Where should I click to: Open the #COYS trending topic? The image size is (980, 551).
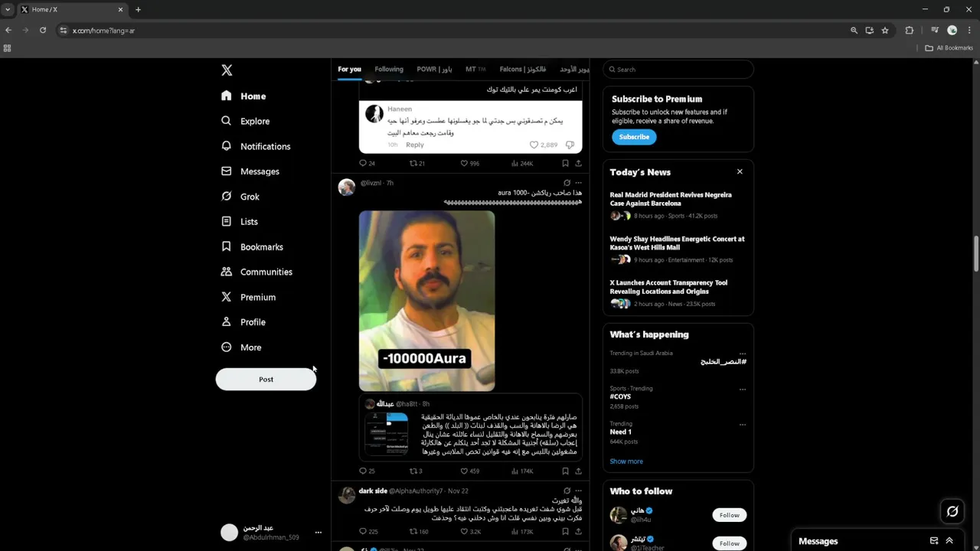(x=620, y=396)
